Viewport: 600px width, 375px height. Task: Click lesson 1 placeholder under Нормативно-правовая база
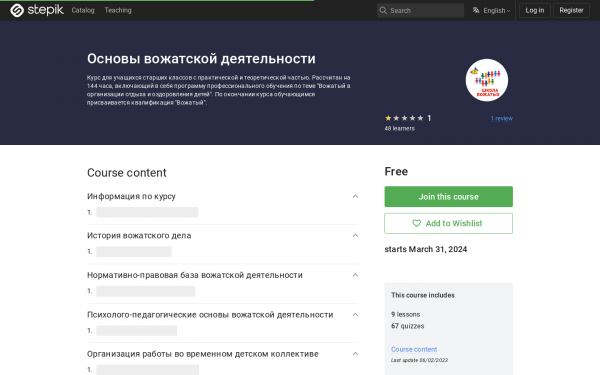click(146, 291)
